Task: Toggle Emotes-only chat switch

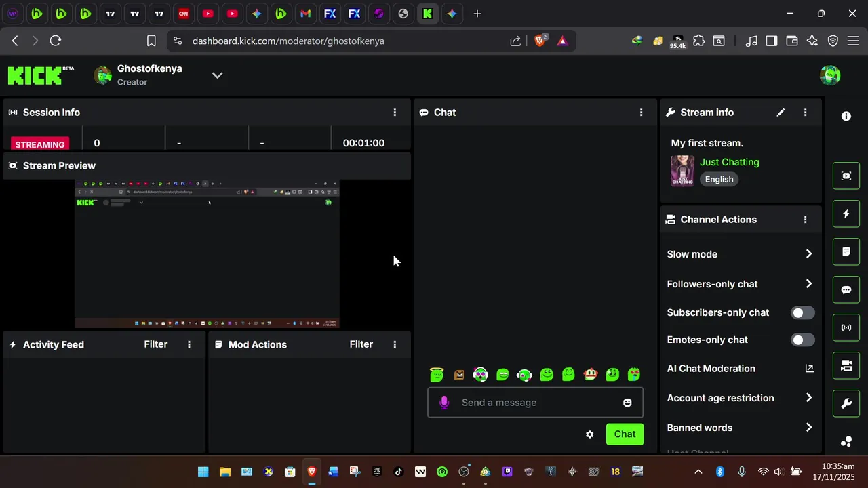Action: click(x=803, y=340)
